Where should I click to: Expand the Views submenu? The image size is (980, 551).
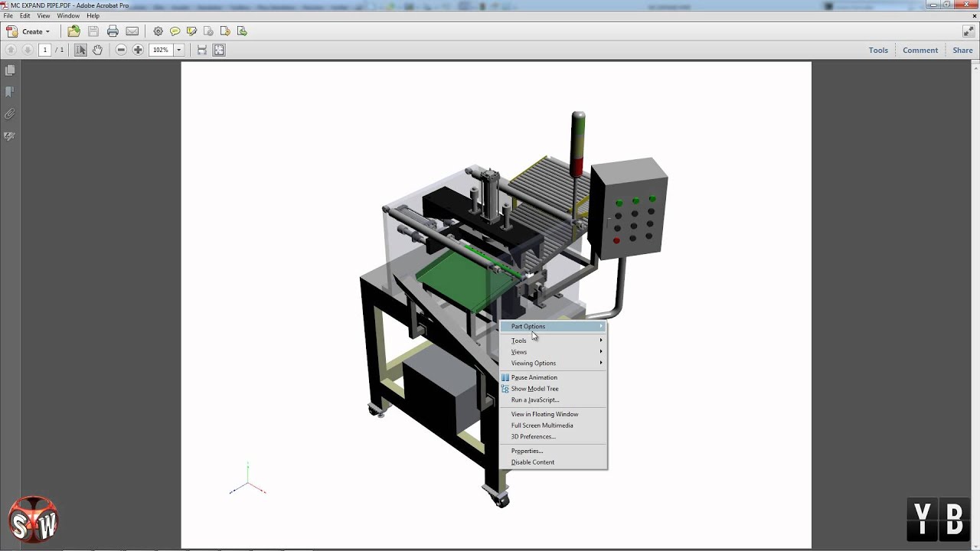[x=553, y=352]
